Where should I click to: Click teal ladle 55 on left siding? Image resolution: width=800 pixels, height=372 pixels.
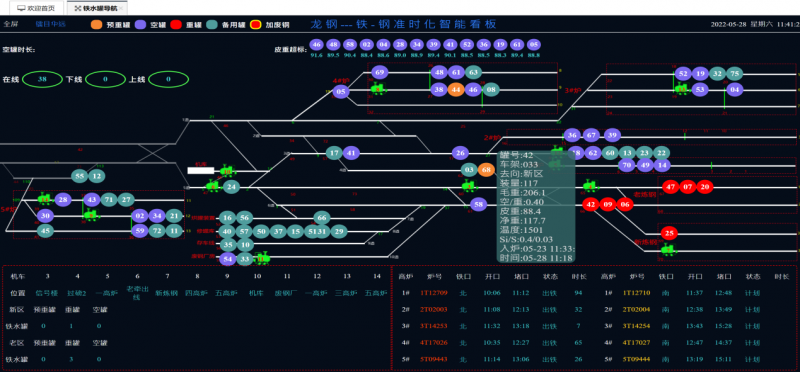(x=80, y=177)
